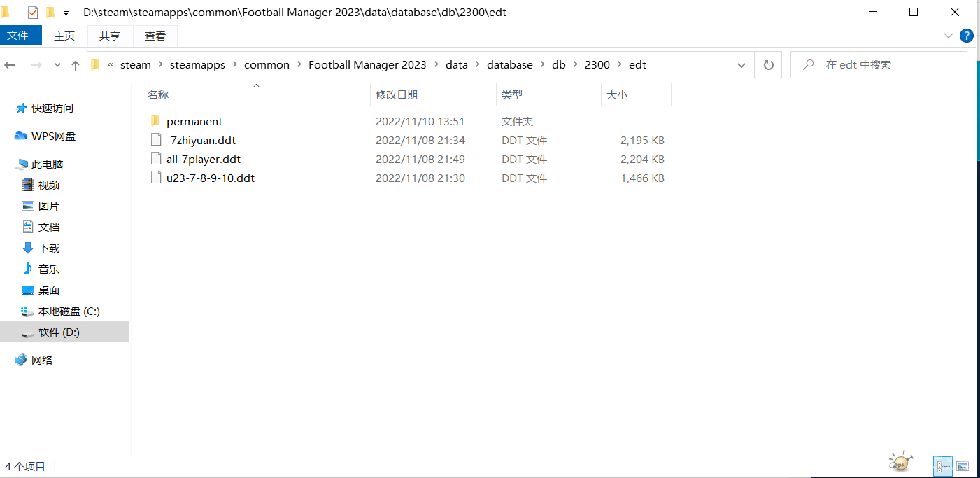This screenshot has height=478, width=980.
Task: Open subfolder dropdown arrow after common breadcrumb
Action: click(299, 64)
